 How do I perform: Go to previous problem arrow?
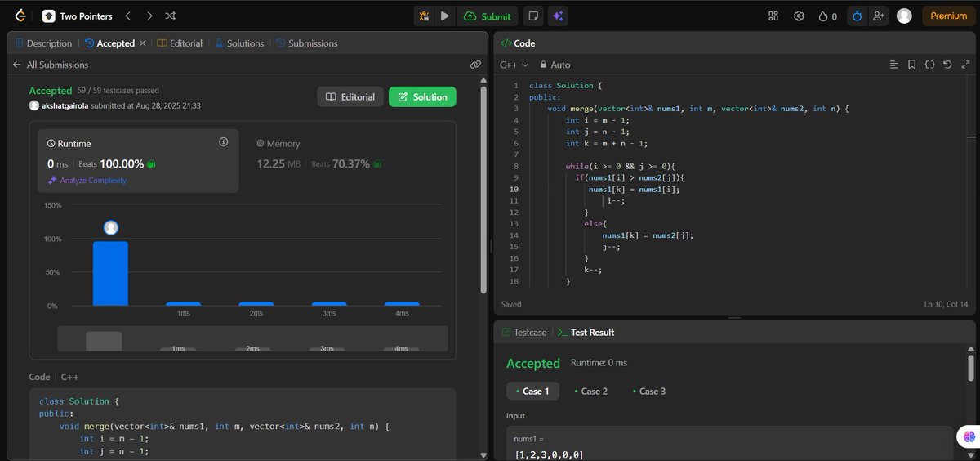click(x=127, y=16)
